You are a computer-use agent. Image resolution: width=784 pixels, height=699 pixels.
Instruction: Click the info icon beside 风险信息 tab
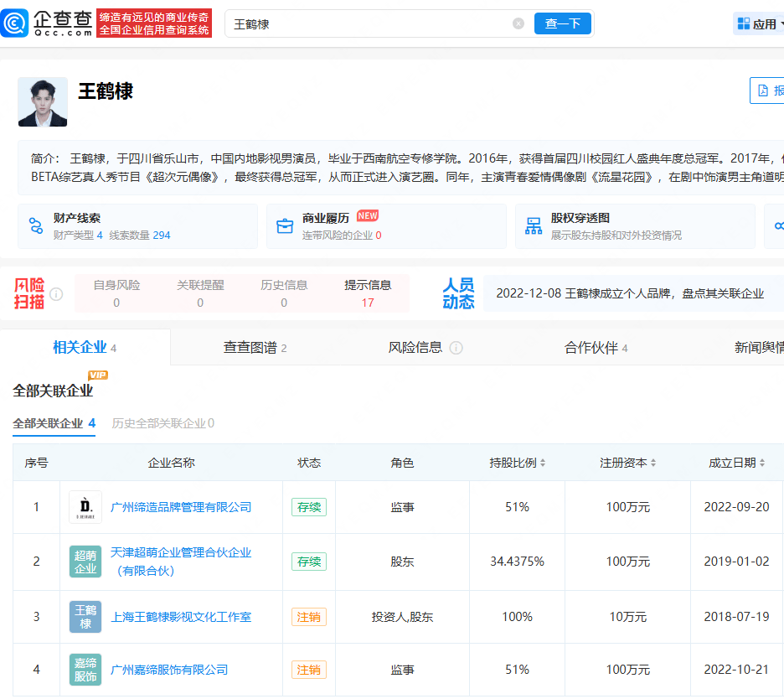click(456, 348)
